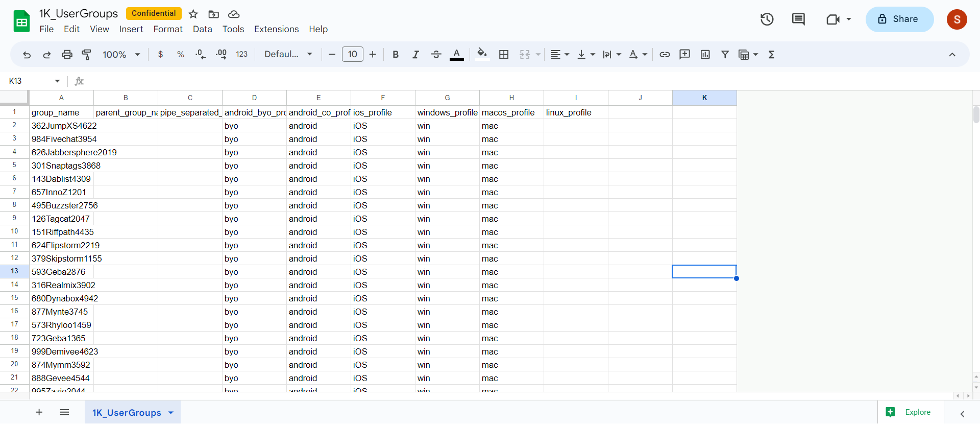
Task: Open more number formats 123
Action: pos(242,55)
